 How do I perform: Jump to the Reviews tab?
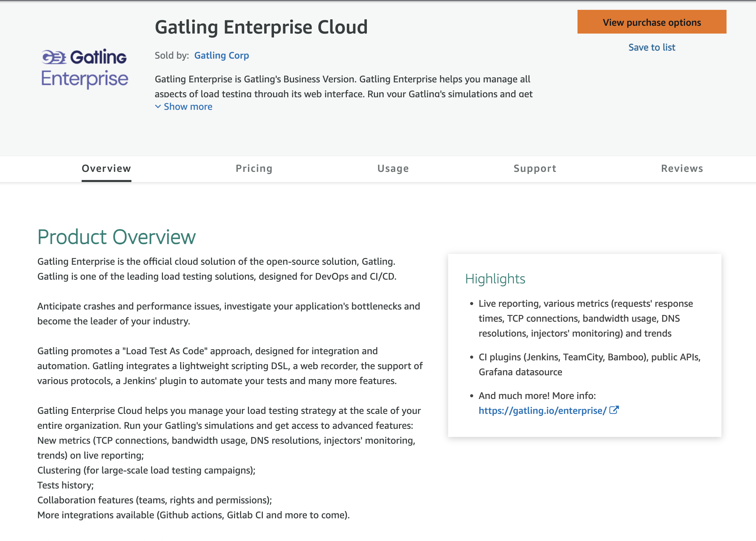point(682,168)
